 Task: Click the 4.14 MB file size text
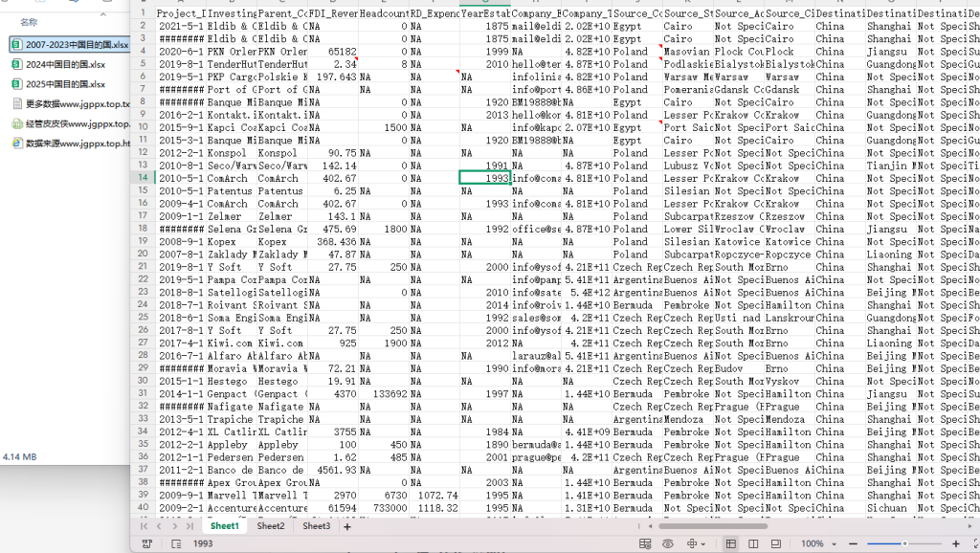tap(20, 456)
